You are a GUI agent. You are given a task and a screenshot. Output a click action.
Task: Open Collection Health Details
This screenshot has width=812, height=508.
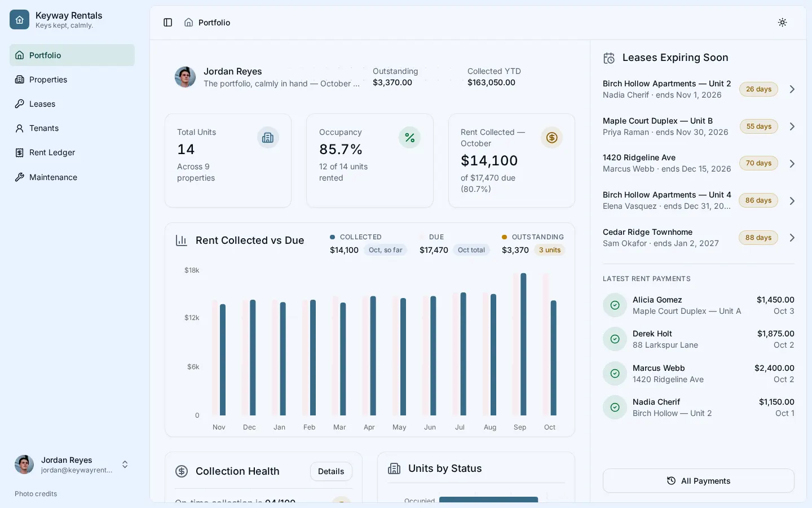[x=331, y=471]
